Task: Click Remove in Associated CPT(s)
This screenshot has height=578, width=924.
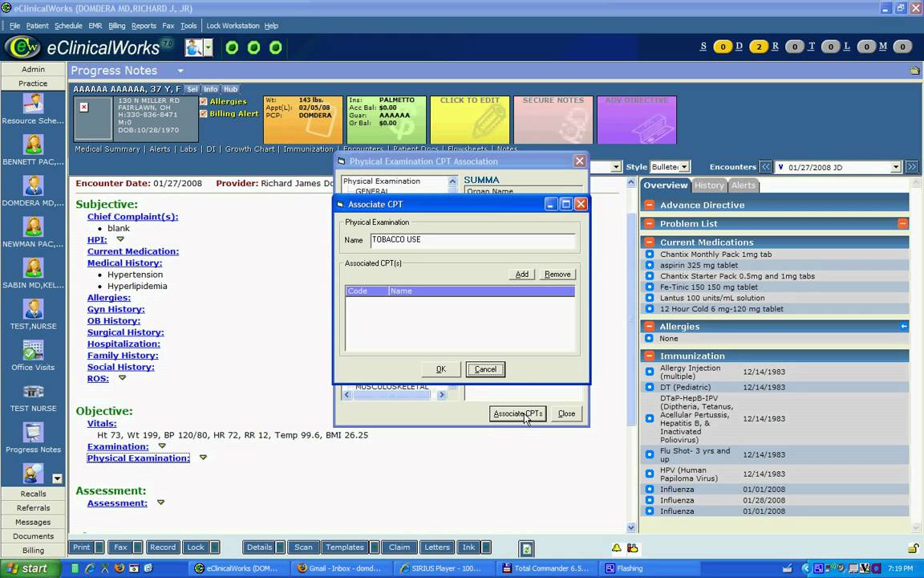Action: [x=557, y=275]
